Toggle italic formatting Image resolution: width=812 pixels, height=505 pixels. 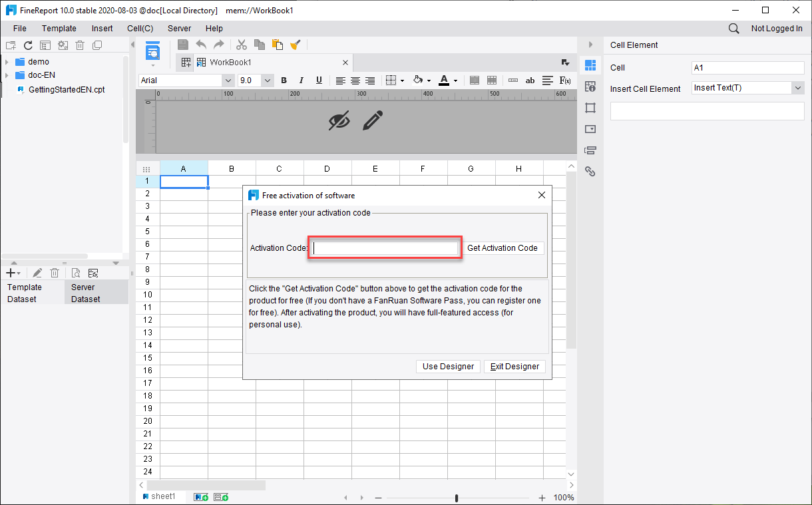[x=302, y=81]
